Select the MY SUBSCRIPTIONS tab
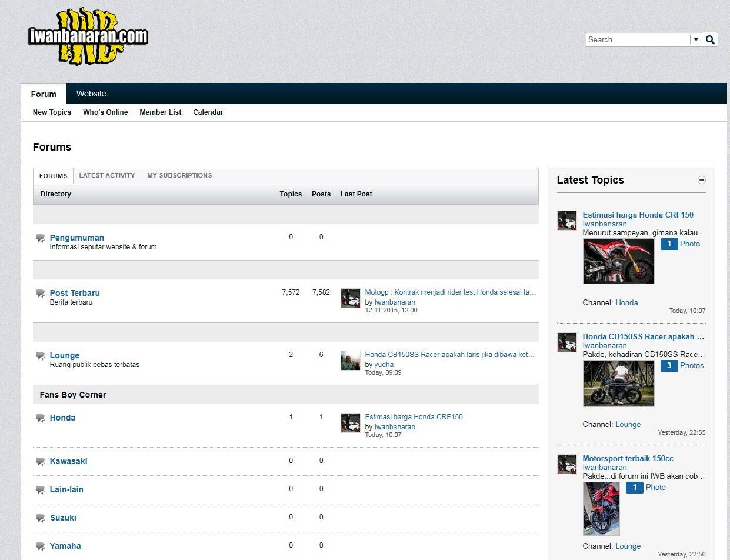This screenshot has width=730, height=560. point(179,175)
